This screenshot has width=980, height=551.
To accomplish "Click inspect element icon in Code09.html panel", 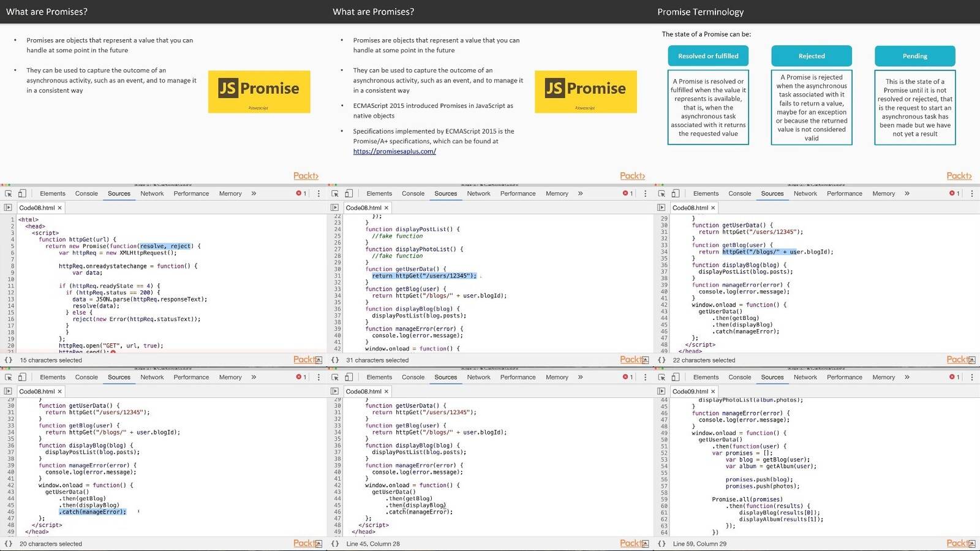I will [661, 377].
